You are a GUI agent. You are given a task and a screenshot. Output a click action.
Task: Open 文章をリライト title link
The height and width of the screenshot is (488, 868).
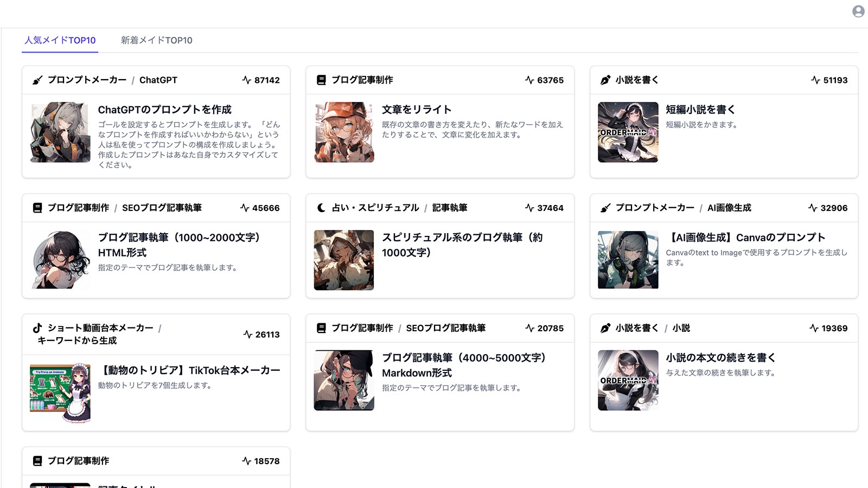(x=417, y=110)
